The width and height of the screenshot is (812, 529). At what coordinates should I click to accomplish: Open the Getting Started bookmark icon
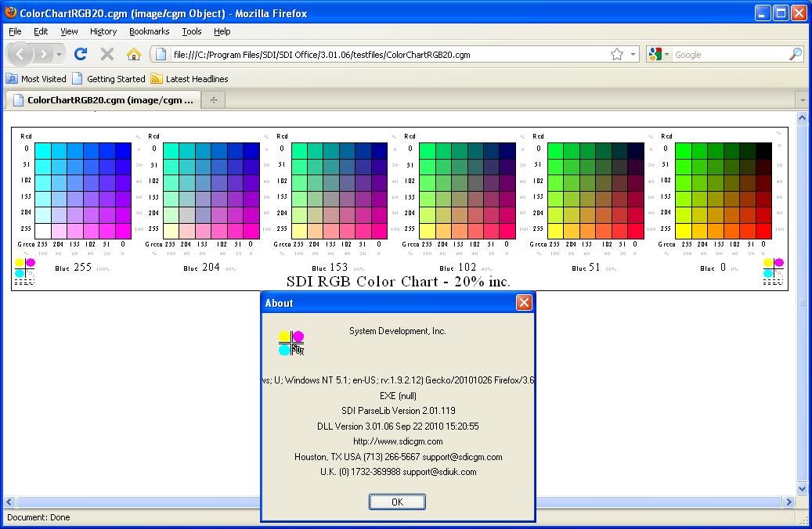click(77, 78)
